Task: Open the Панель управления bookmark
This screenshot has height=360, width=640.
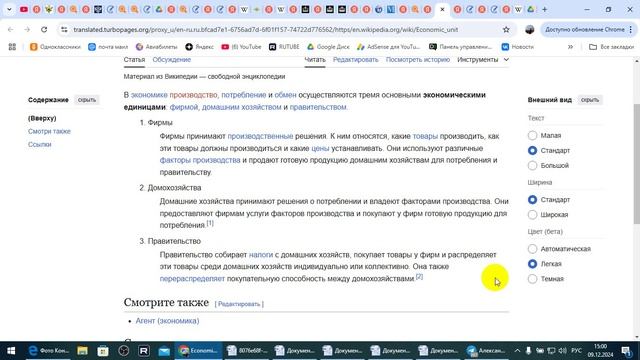Action: 460,47
